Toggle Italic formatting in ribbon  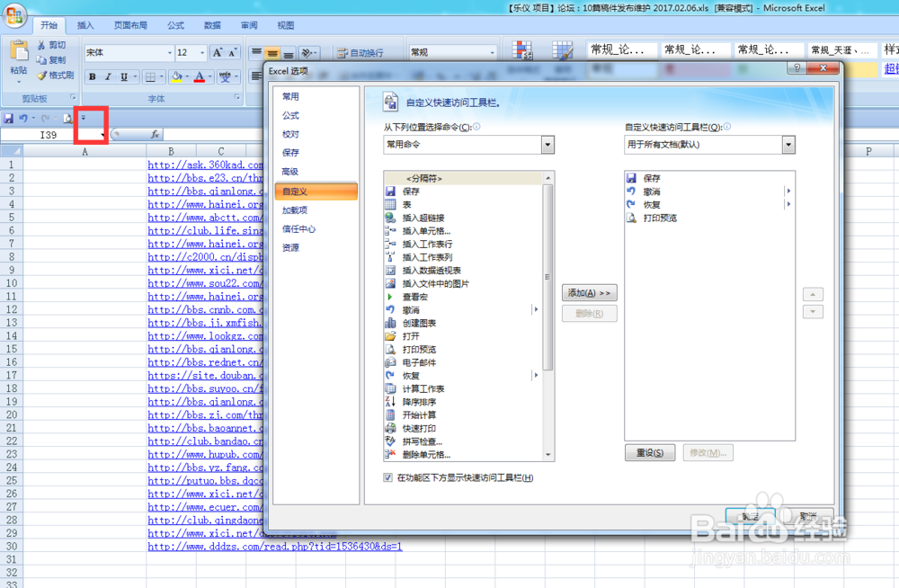click(108, 76)
